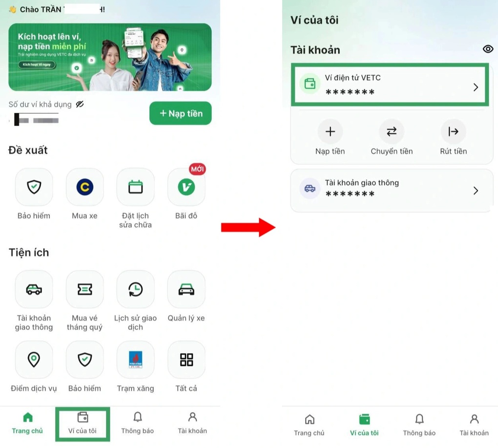Open Quản lý xe icon
Screen dimensions: 498x448
coord(186,289)
